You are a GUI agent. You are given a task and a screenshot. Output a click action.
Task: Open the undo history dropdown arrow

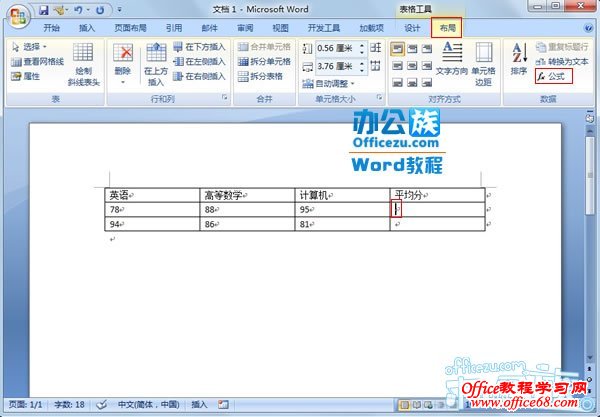click(x=88, y=10)
